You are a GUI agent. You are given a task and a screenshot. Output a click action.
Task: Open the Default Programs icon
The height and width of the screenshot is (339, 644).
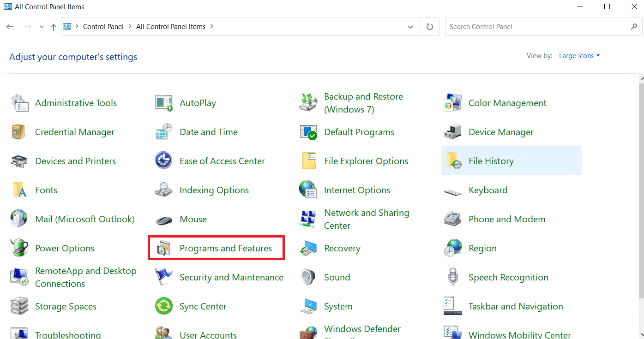[308, 132]
